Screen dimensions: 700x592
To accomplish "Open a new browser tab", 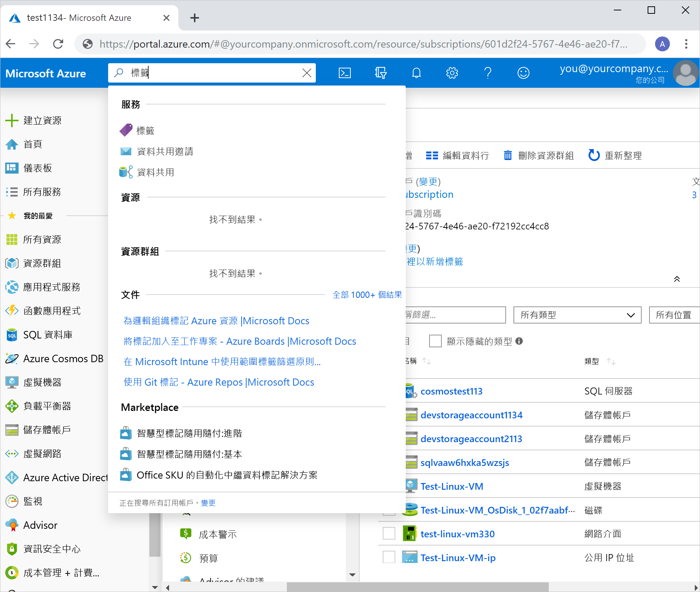I will (x=194, y=18).
